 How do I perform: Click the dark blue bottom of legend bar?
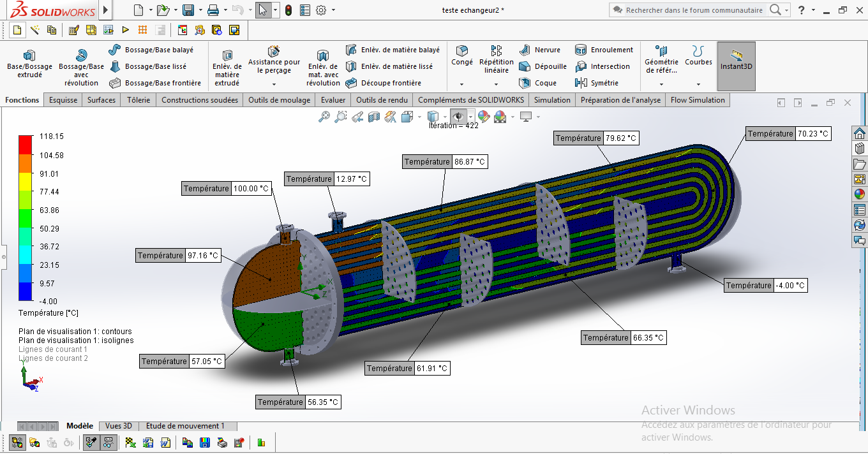tap(26, 291)
